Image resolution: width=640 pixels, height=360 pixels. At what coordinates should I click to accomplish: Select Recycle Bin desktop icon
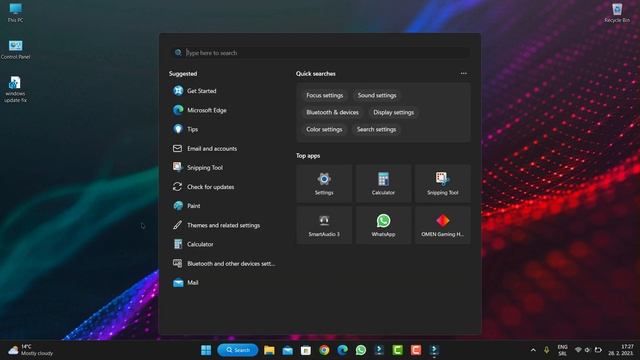[x=617, y=12]
